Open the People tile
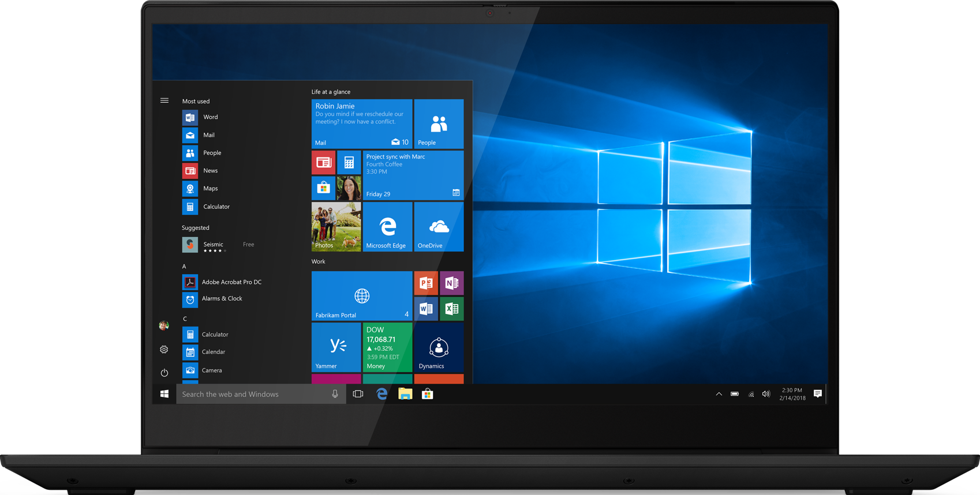980x495 pixels. [x=439, y=124]
